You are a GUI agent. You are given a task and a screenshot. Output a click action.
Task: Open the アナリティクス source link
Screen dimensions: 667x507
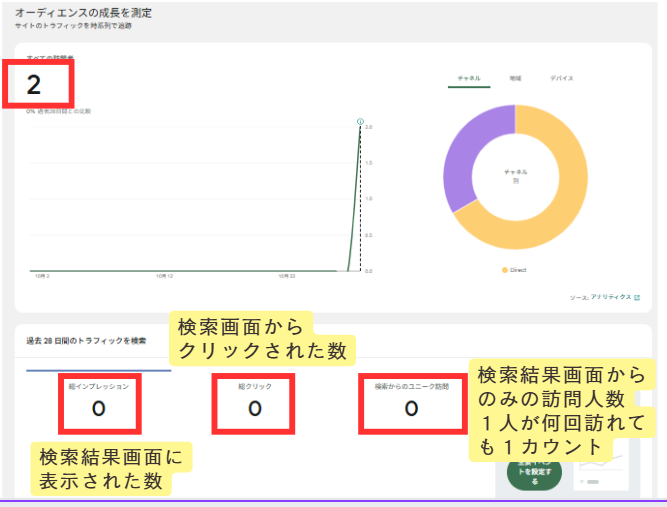(x=611, y=297)
